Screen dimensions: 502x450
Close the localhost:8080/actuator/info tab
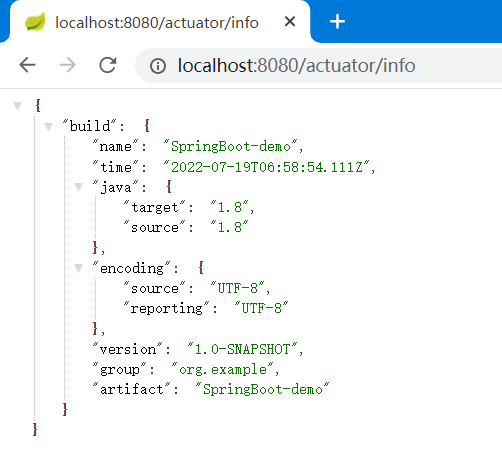(x=290, y=22)
